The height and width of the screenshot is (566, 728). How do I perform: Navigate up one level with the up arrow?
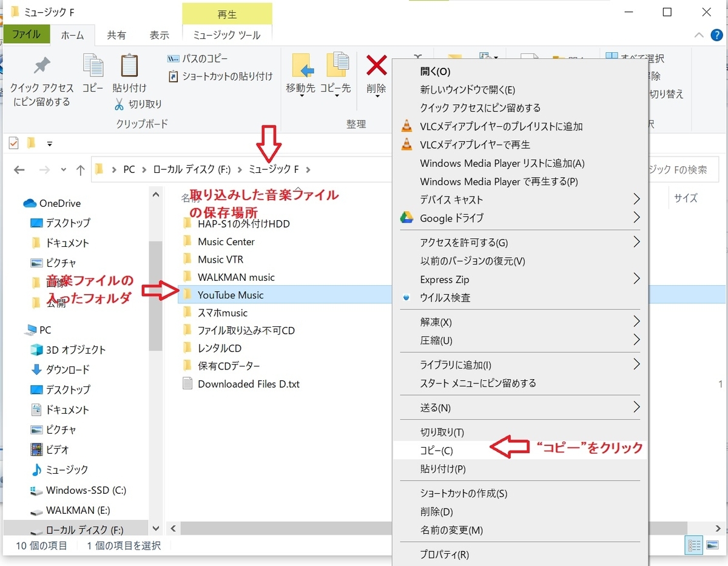click(x=81, y=170)
